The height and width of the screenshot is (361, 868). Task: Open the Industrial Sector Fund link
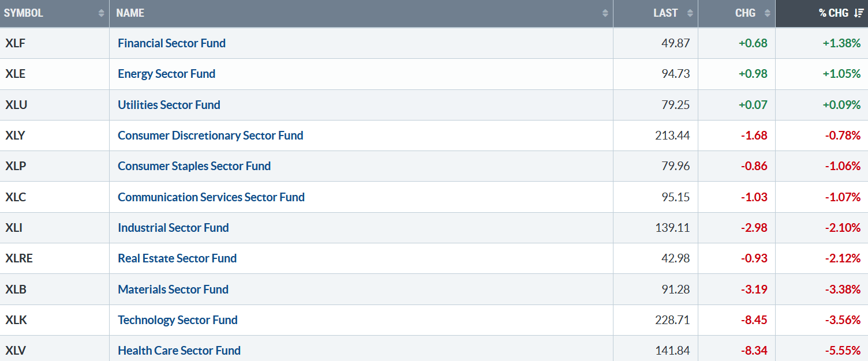[174, 228]
